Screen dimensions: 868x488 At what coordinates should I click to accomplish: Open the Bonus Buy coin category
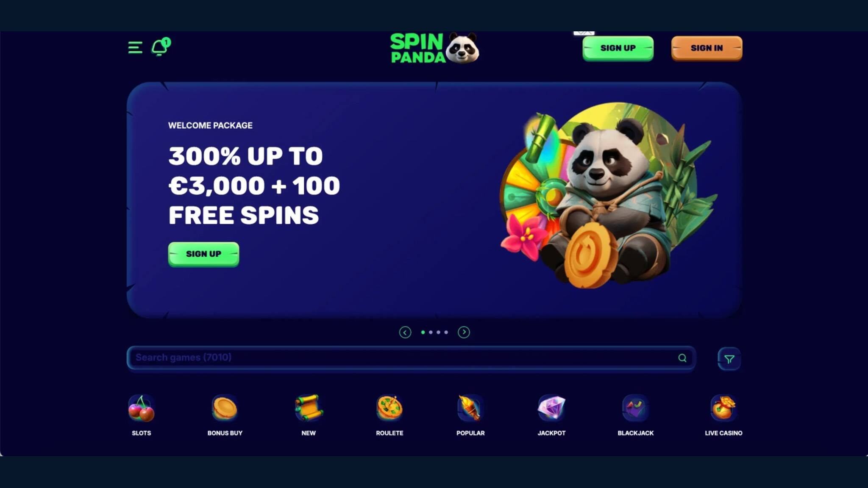click(225, 415)
